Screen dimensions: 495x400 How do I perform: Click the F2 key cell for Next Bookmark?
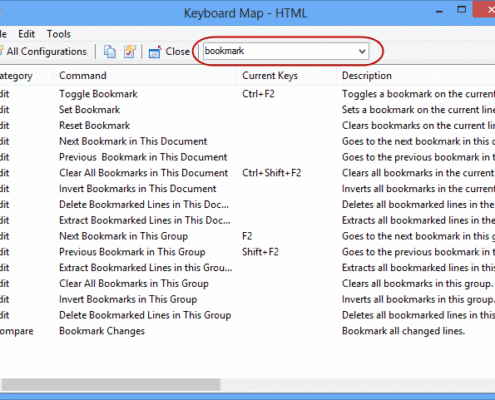pyautogui.click(x=247, y=236)
